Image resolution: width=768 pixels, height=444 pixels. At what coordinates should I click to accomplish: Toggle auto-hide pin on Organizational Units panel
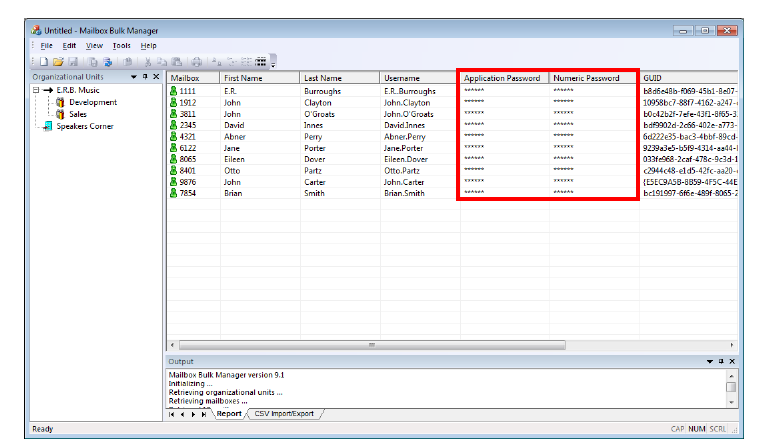145,77
